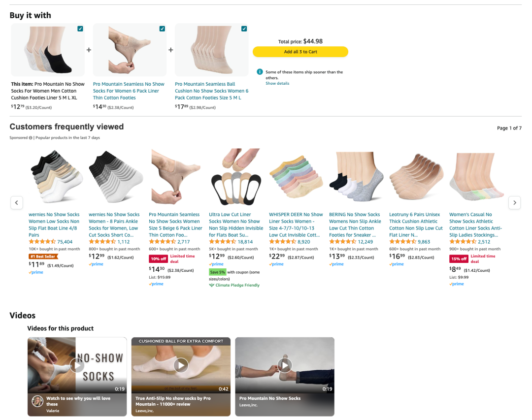Screen dimensions: 532x420
Task: Open star rating for Ultra Low Cut Liner
Action: click(x=222, y=242)
